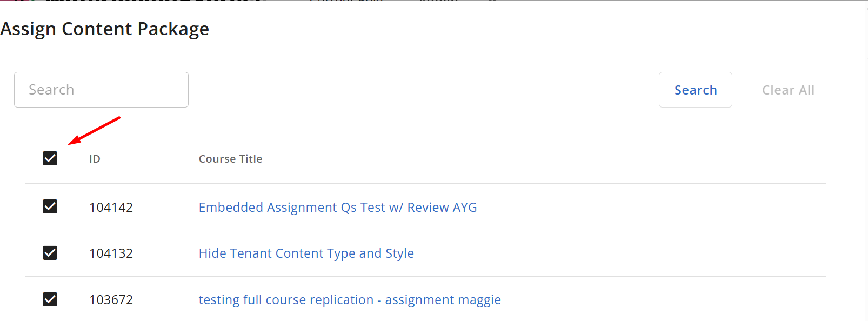Click the ID number 104132
Screen dimensions: 868x321
pyautogui.click(x=111, y=253)
